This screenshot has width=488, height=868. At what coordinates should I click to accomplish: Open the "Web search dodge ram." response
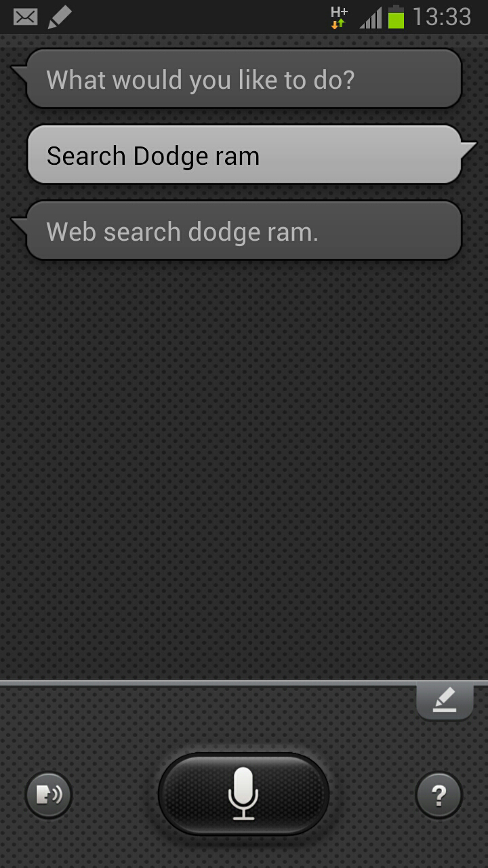pos(243,231)
